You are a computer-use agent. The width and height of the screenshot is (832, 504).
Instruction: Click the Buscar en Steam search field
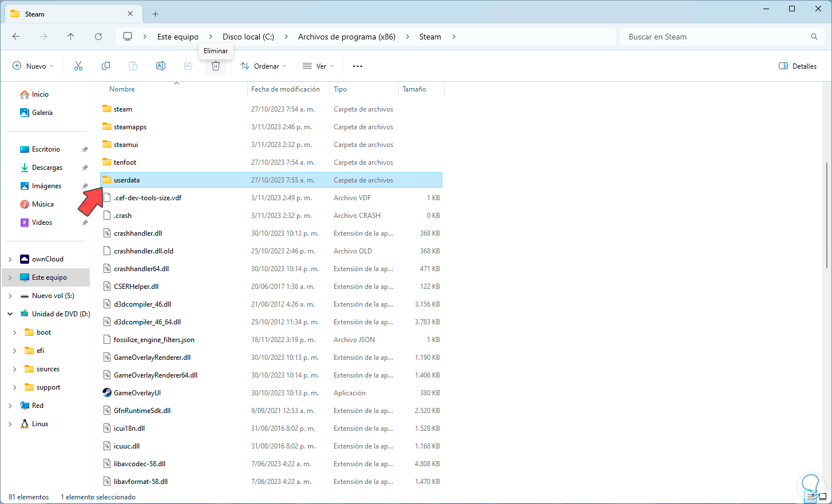[723, 37]
